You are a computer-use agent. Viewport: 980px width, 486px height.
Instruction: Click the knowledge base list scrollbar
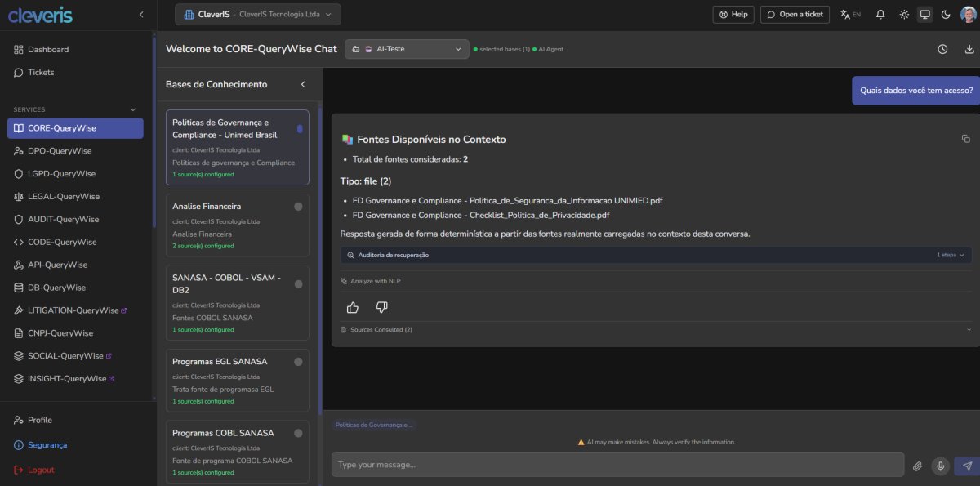tap(320, 245)
